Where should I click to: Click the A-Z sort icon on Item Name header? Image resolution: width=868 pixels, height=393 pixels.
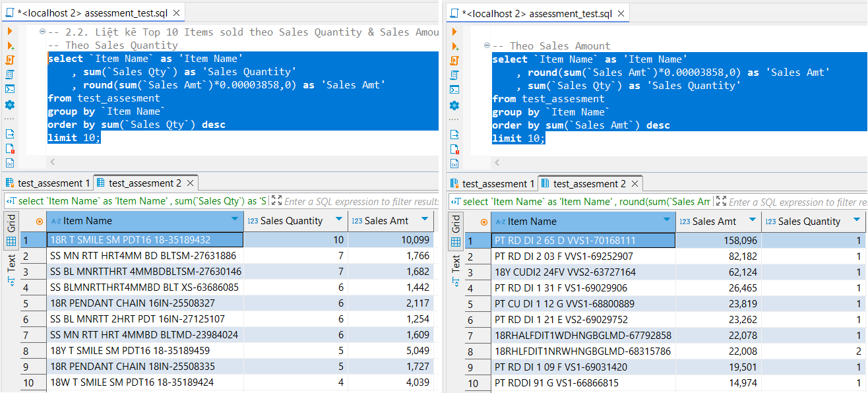pyautogui.click(x=55, y=221)
